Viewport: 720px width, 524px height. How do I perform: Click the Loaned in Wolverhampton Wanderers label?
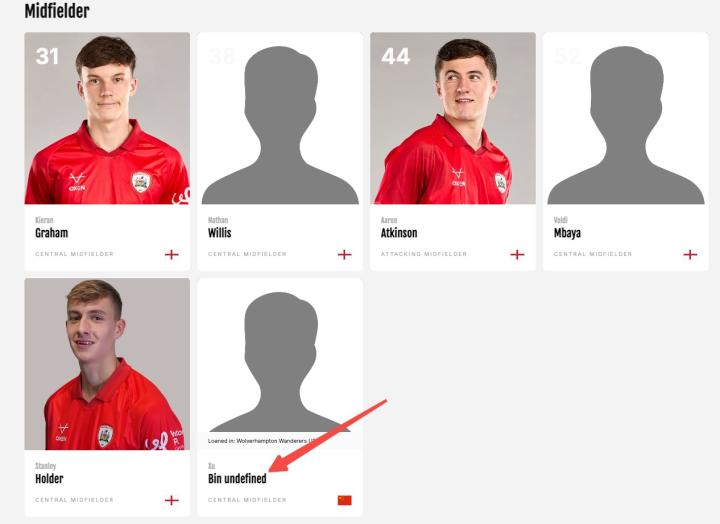coord(262,441)
